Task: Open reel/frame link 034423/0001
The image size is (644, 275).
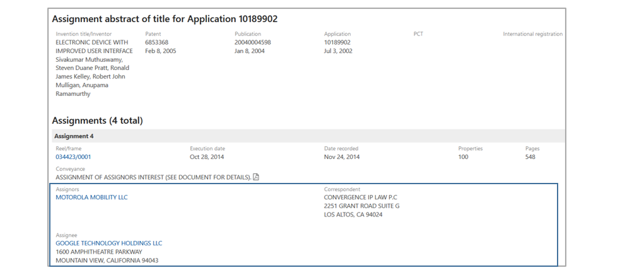Action: point(74,157)
